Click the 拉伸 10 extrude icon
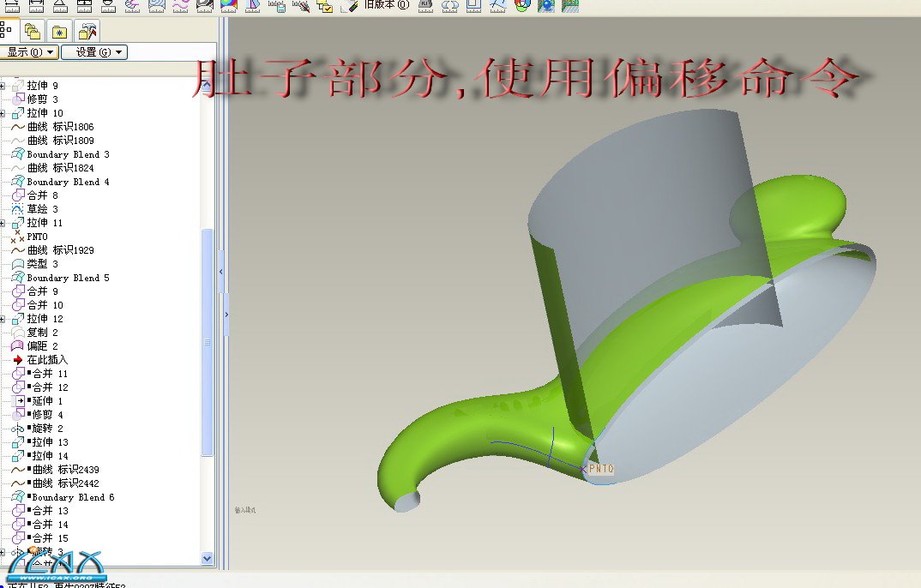 tap(18, 113)
